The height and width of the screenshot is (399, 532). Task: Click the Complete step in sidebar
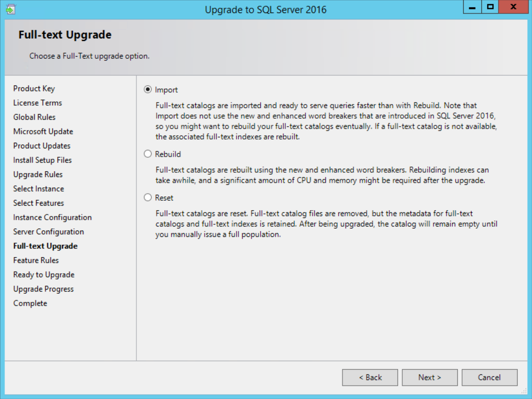[30, 303]
